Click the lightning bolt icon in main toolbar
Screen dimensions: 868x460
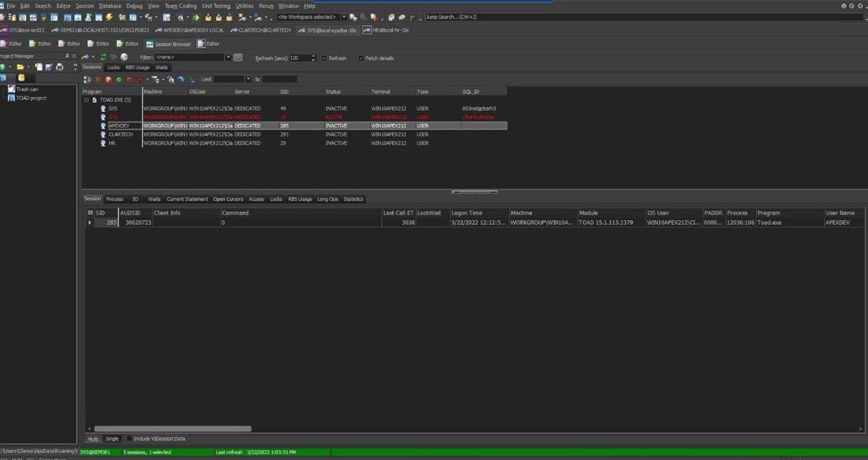coord(109,18)
